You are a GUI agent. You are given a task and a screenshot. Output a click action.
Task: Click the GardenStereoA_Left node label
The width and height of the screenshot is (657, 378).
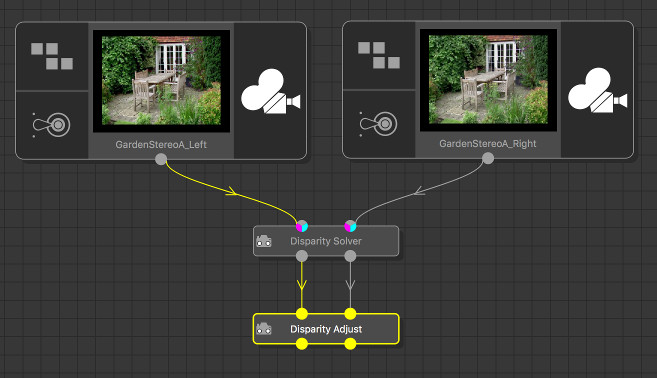(161, 145)
